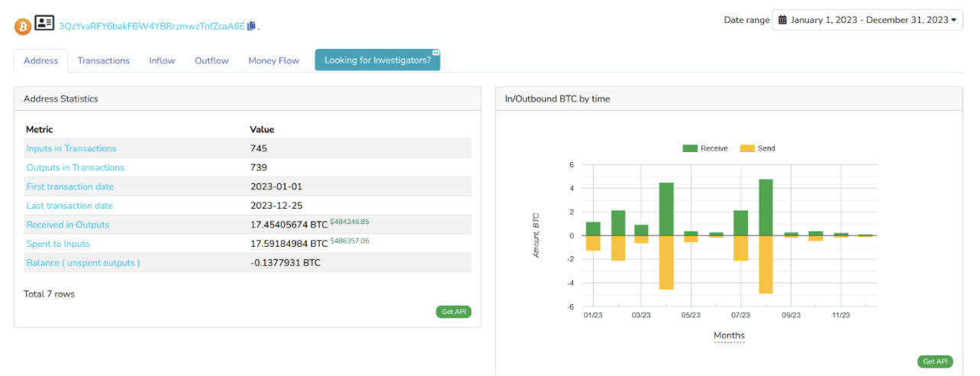Image resolution: width=980 pixels, height=376 pixels.
Task: Open the Inflow tab
Action: (x=162, y=60)
